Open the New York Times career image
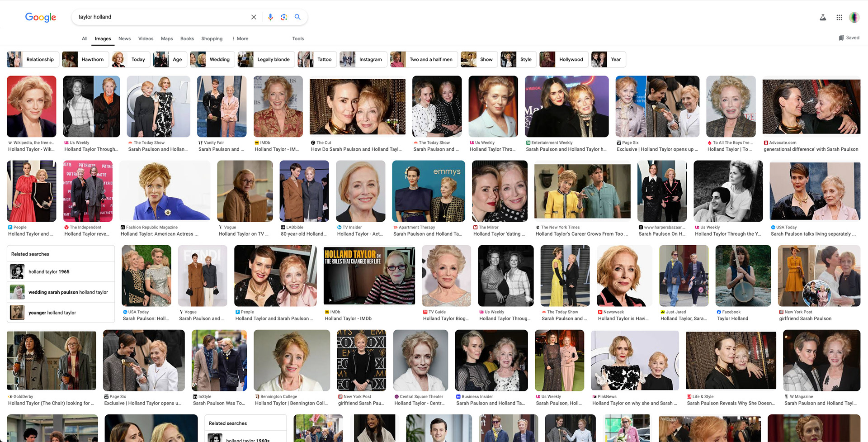 click(582, 191)
